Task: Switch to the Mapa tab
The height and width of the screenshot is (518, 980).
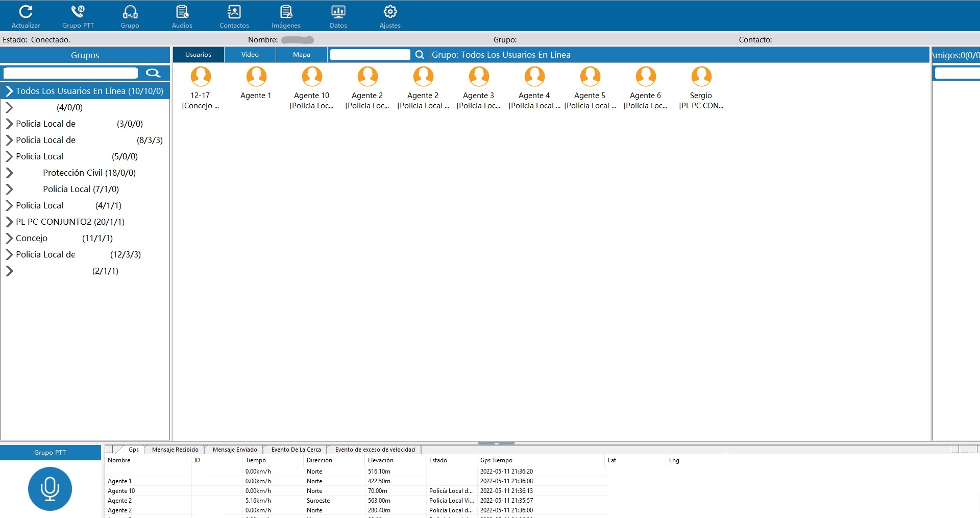Action: (x=301, y=55)
